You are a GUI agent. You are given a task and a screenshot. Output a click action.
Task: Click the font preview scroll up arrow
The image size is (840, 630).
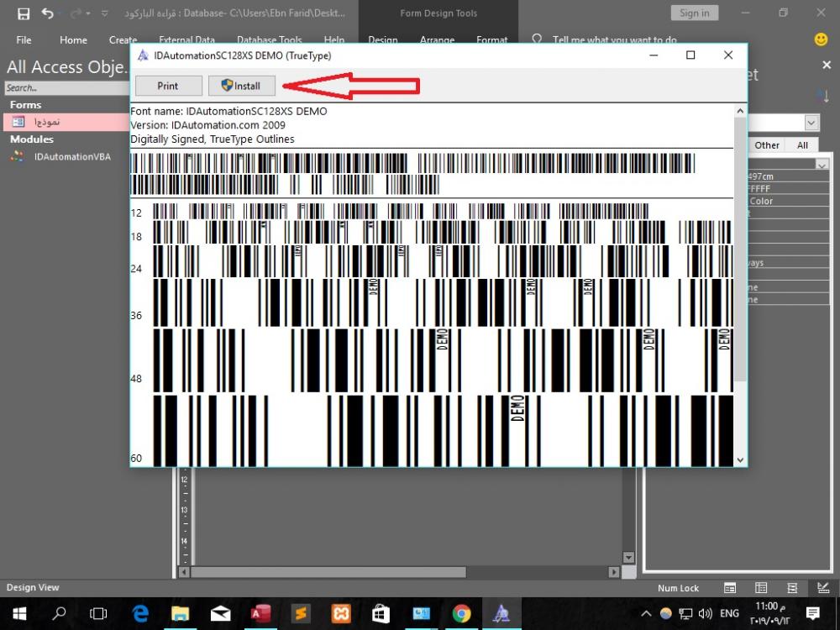point(740,111)
